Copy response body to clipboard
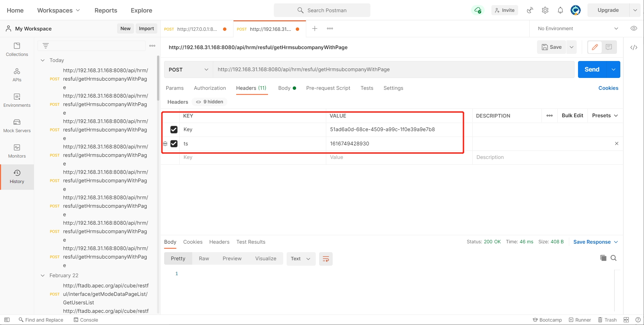The image size is (644, 325). (603, 258)
